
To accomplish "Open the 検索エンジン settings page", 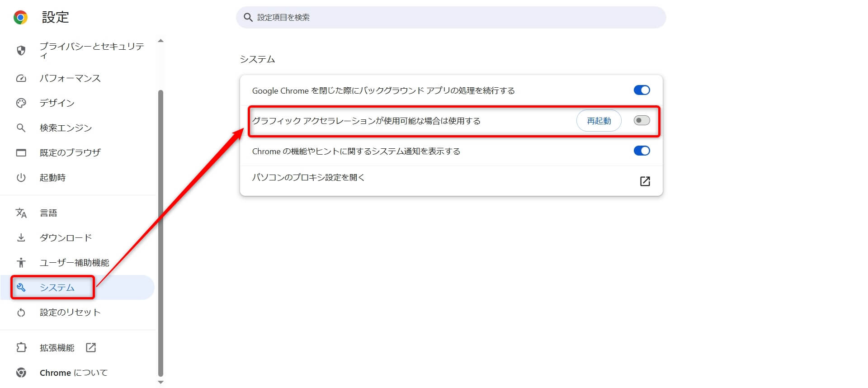I will coord(66,128).
